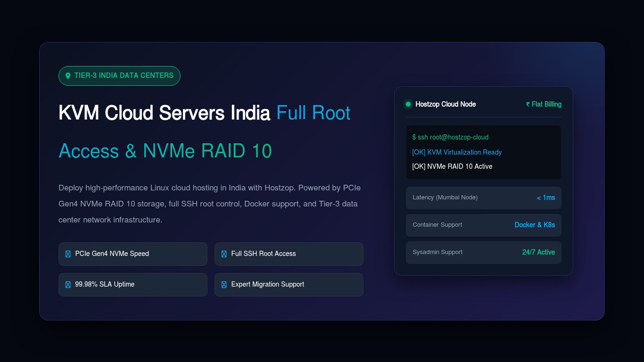Viewport: 644px width, 362px height.
Task: Open the Full SSH Root Access feature card
Action: 289,254
